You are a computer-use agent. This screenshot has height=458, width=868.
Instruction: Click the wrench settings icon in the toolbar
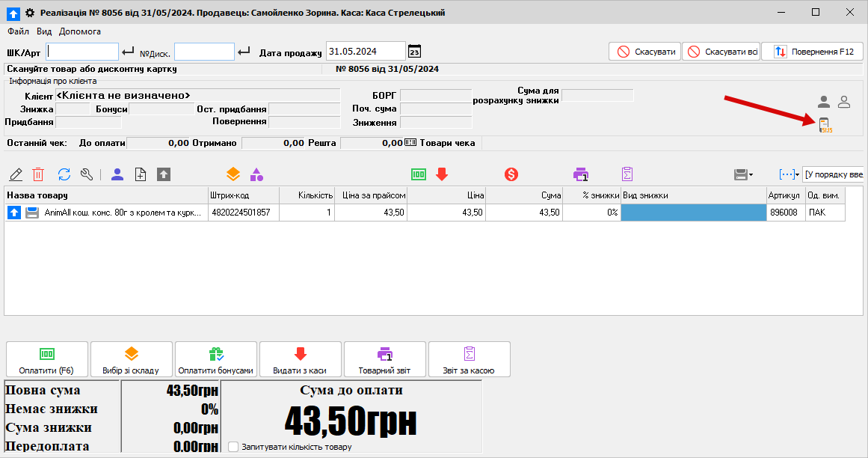(87, 174)
